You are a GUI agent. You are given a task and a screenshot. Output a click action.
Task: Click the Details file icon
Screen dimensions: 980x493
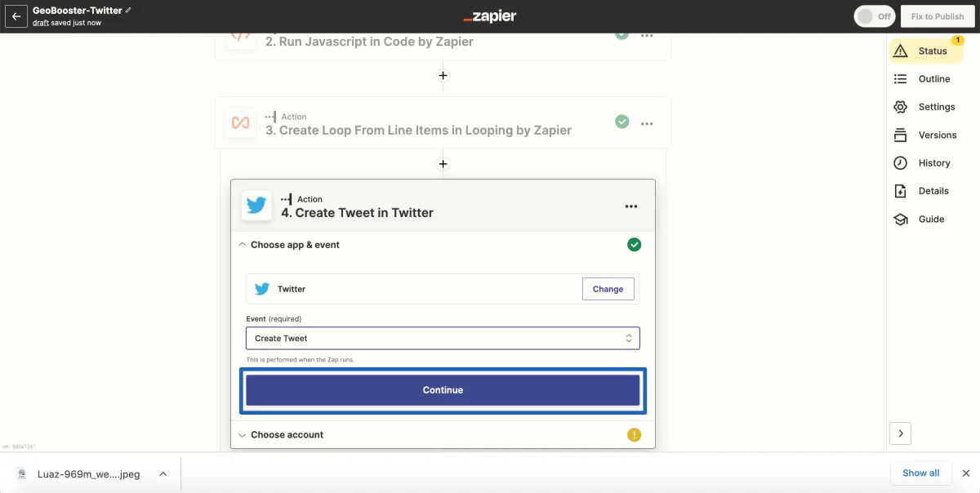[901, 191]
